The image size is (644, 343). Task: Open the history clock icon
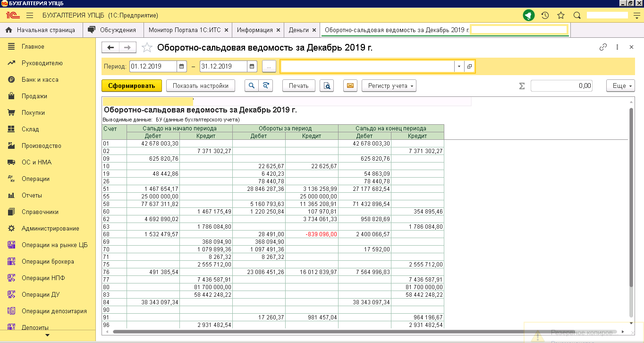pos(545,16)
